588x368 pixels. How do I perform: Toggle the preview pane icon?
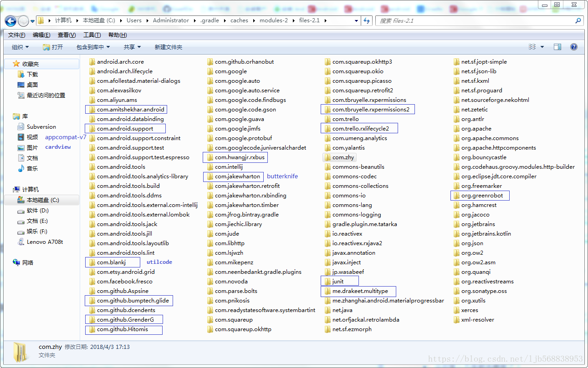coord(557,47)
